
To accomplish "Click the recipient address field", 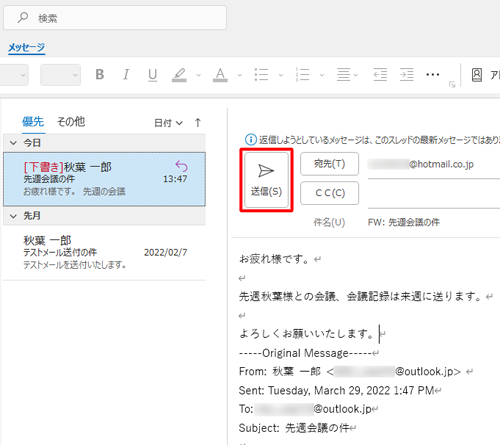I will (433, 165).
